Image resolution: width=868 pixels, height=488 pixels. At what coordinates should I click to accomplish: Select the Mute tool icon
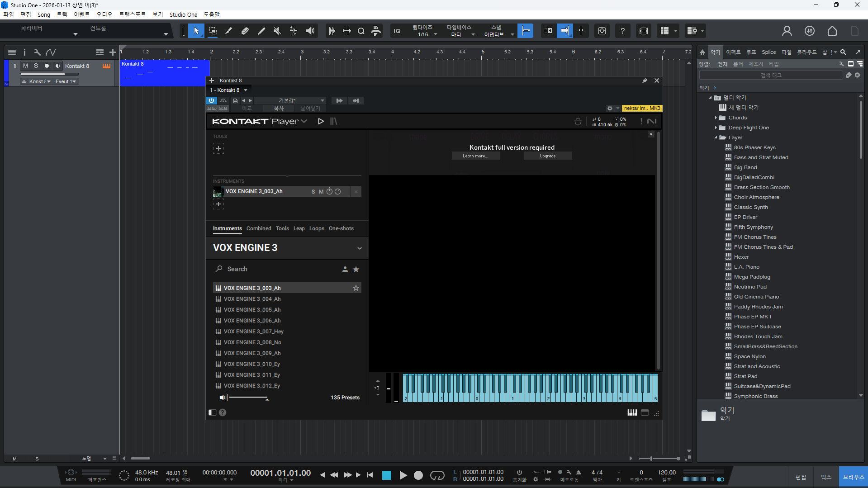[x=277, y=31]
